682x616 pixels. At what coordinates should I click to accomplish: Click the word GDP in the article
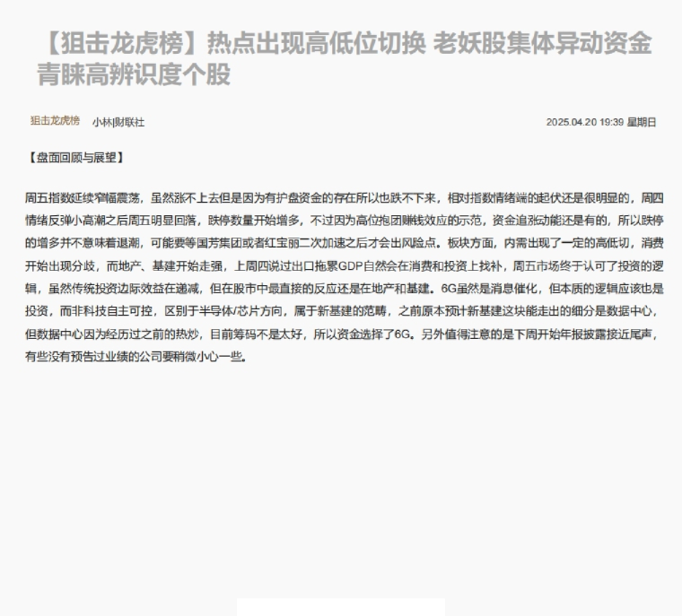pyautogui.click(x=352, y=265)
